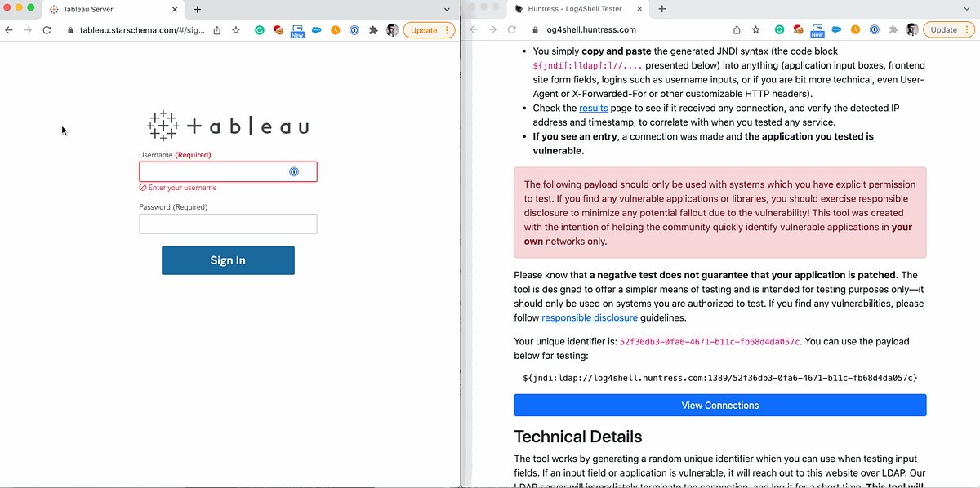Image resolution: width=980 pixels, height=488 pixels.
Task: Bookmark the Tableau page via the star icon
Action: click(235, 29)
